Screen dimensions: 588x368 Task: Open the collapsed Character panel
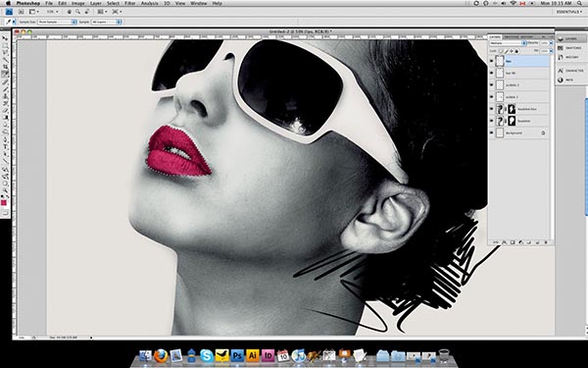[572, 71]
